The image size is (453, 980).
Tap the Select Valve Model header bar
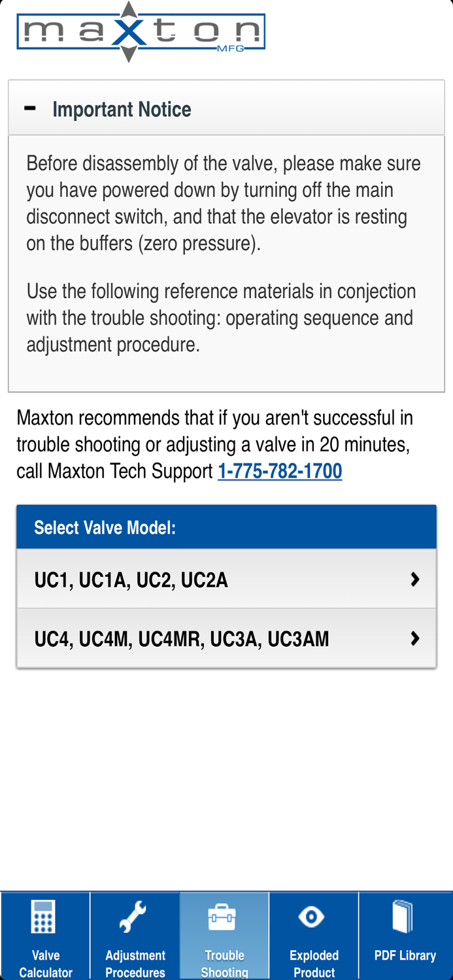point(226,526)
